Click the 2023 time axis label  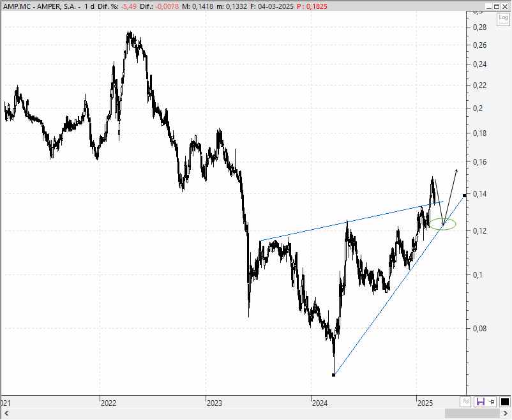pos(215,403)
